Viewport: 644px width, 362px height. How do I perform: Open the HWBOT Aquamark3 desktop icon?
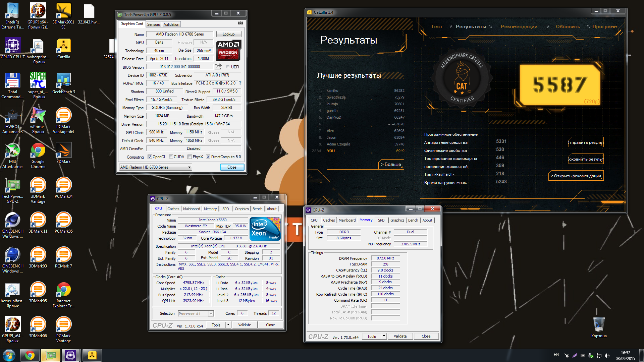pos(13,120)
